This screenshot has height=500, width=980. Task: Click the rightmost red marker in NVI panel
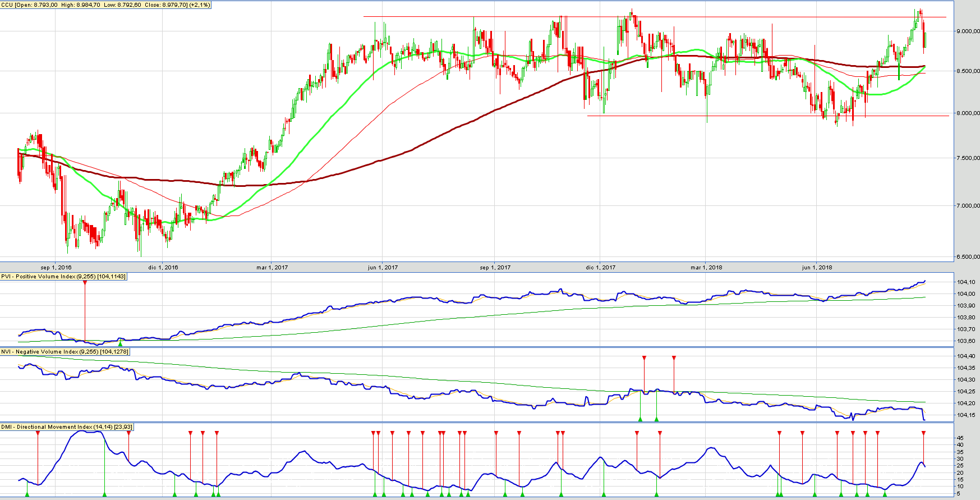674,357
